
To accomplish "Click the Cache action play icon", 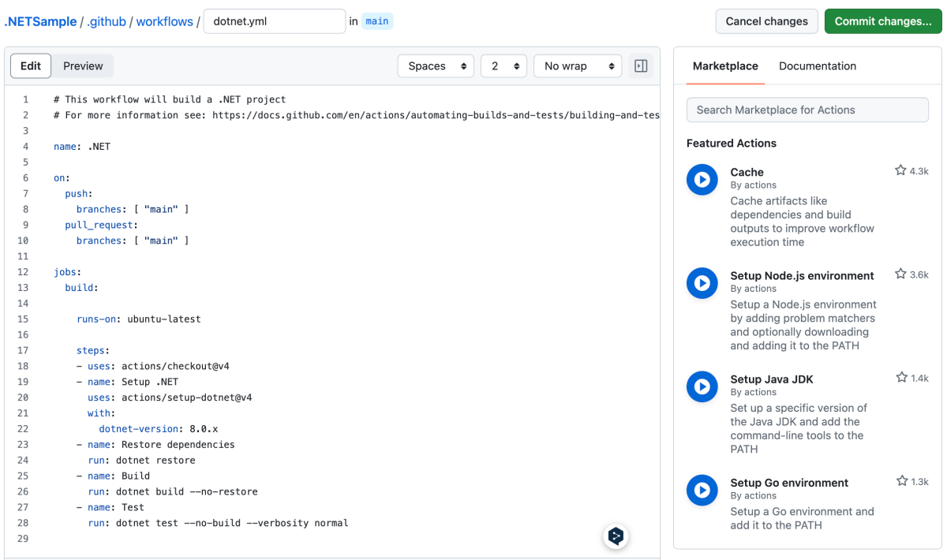I will [x=702, y=180].
